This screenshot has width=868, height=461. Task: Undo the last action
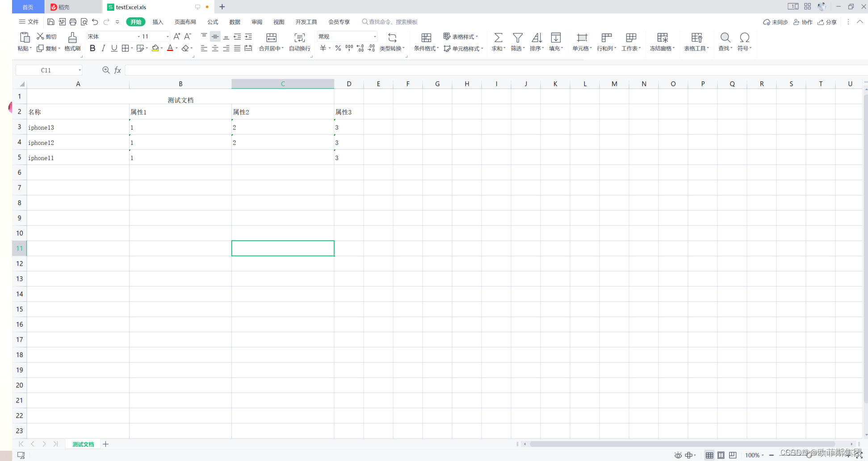95,22
